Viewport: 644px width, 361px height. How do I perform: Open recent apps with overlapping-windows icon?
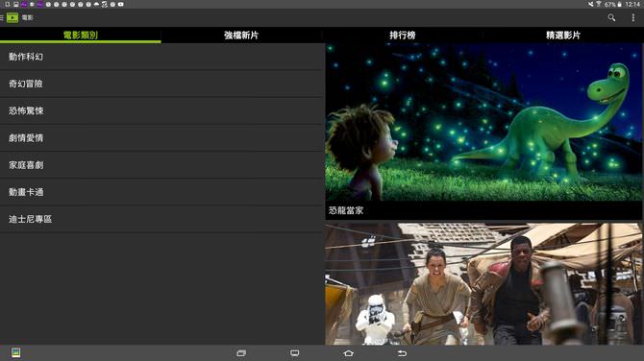(241, 353)
